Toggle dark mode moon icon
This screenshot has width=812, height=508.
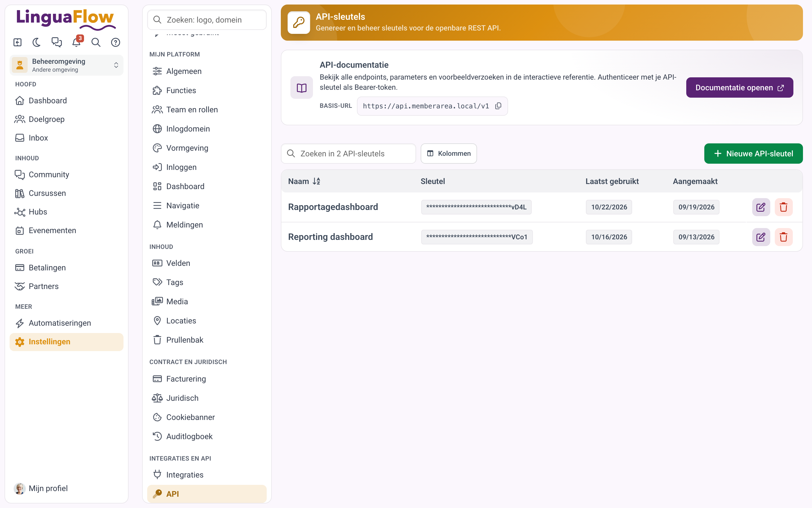coord(37,42)
